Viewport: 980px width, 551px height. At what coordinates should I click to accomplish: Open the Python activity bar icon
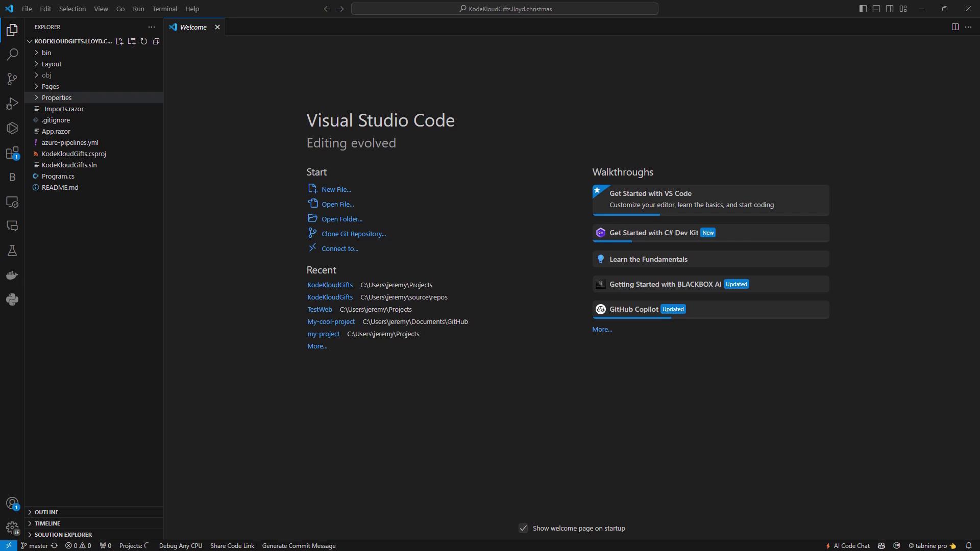(12, 300)
